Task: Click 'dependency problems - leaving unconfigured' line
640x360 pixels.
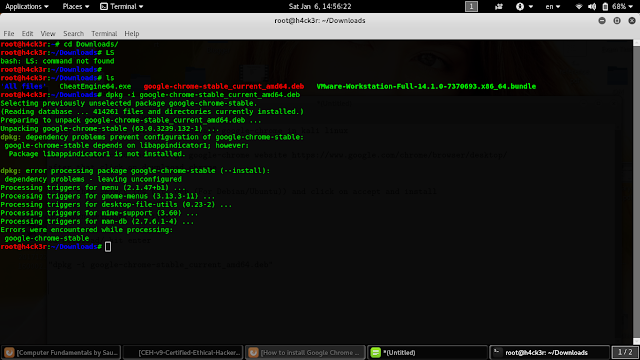Action: point(93,179)
